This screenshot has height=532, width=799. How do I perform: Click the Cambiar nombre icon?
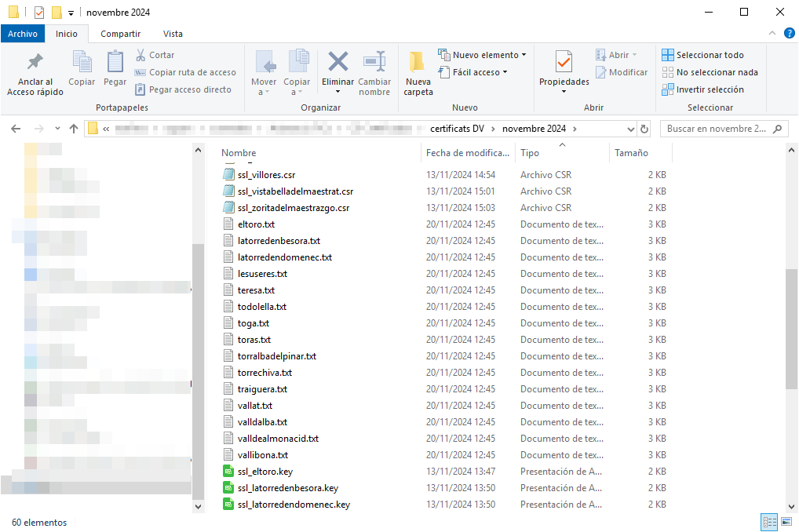click(374, 62)
